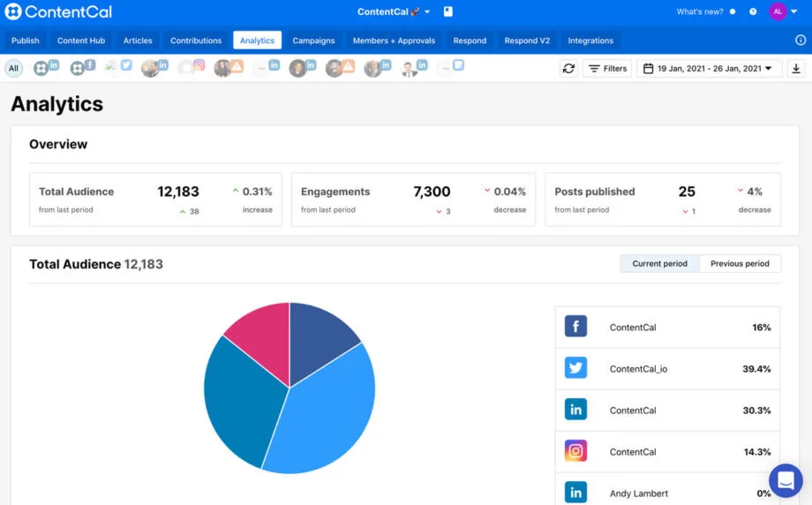
Task: Open the Content Hub tab
Action: 81,41
